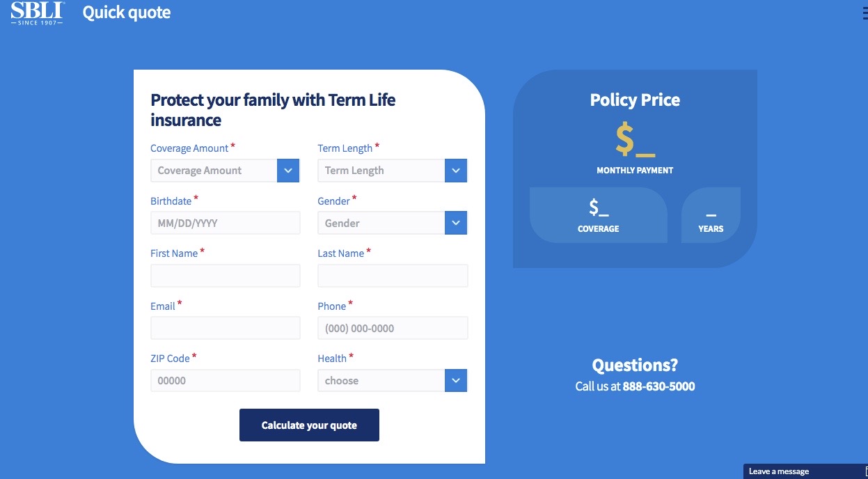Viewport: 868px width, 479px height.
Task: Click the ZIP Code field
Action: coord(225,381)
